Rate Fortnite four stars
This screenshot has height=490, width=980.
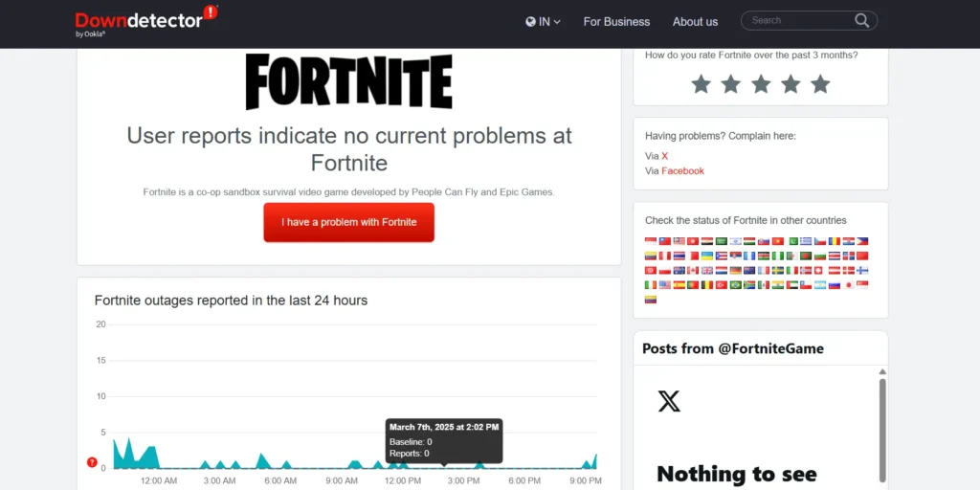point(791,84)
